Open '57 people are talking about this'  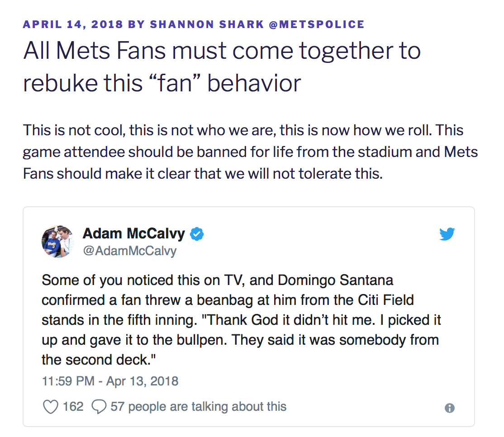pos(198,407)
